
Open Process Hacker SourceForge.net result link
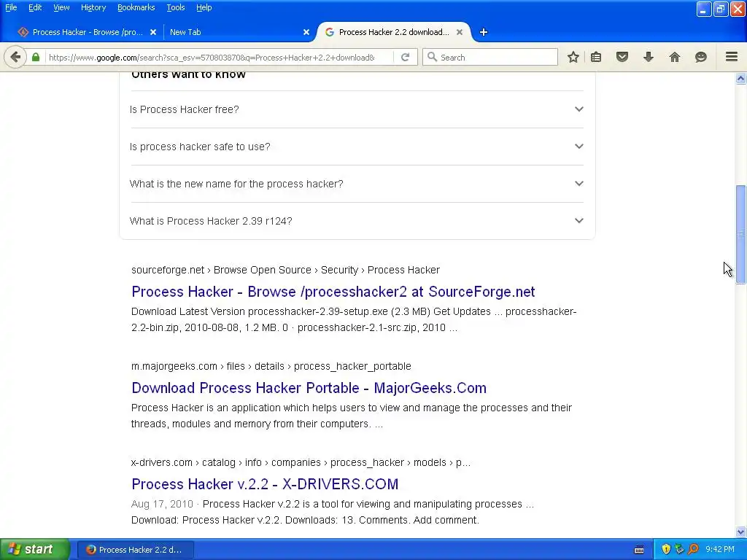click(333, 292)
